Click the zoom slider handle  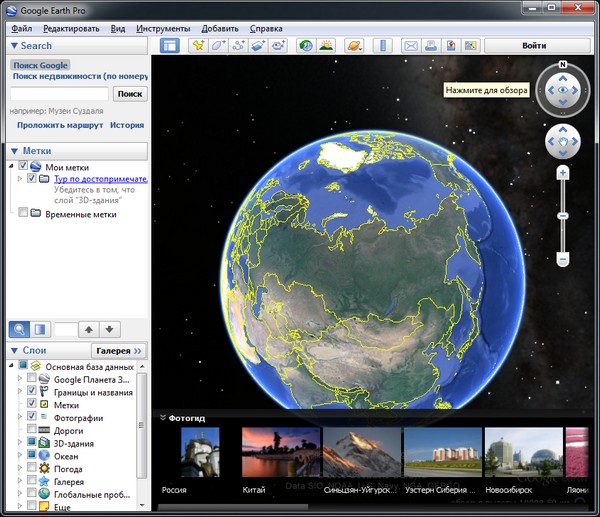coord(563,215)
